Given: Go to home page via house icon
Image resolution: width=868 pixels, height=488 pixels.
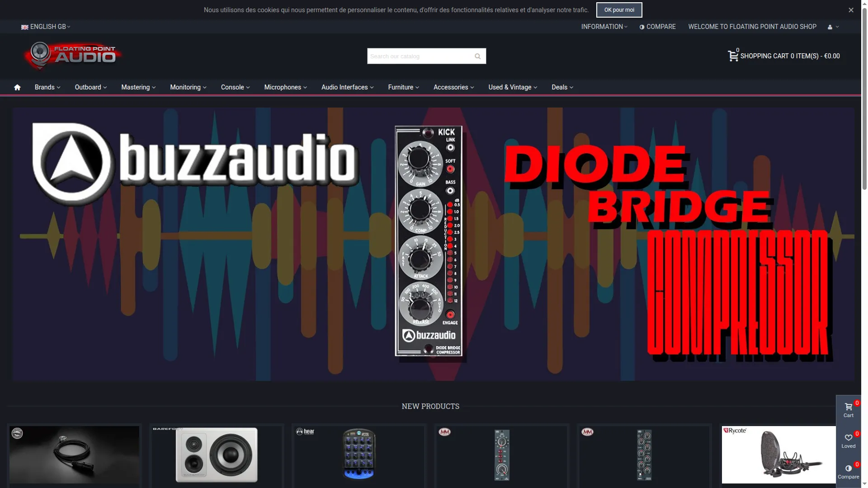Looking at the screenshot, I should [17, 88].
